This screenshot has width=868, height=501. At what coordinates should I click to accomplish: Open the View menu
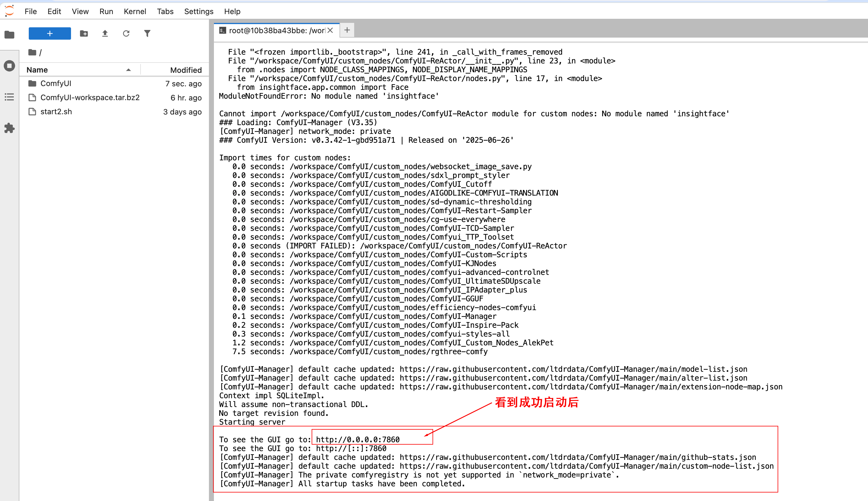(x=80, y=11)
